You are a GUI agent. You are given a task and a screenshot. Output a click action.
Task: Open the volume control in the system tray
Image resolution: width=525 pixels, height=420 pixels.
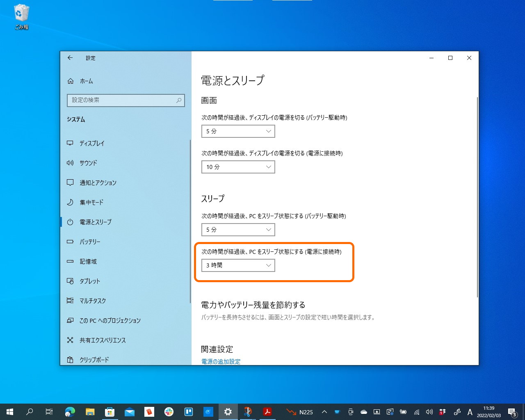pos(429,412)
